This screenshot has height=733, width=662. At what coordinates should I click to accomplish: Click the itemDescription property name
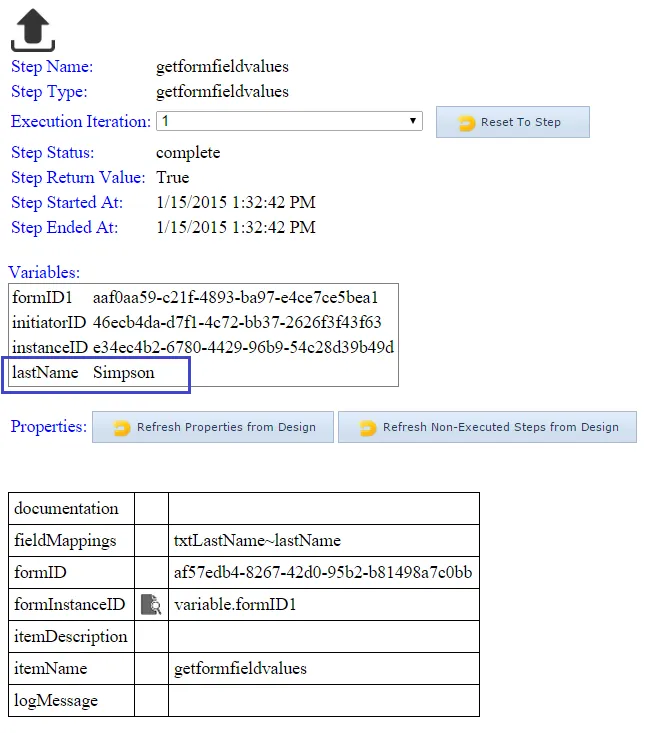[x=71, y=637]
